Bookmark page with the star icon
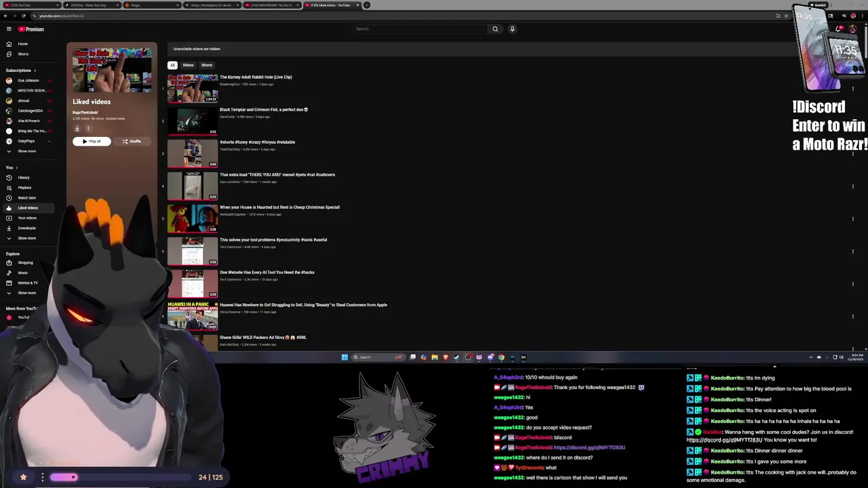 pos(785,16)
